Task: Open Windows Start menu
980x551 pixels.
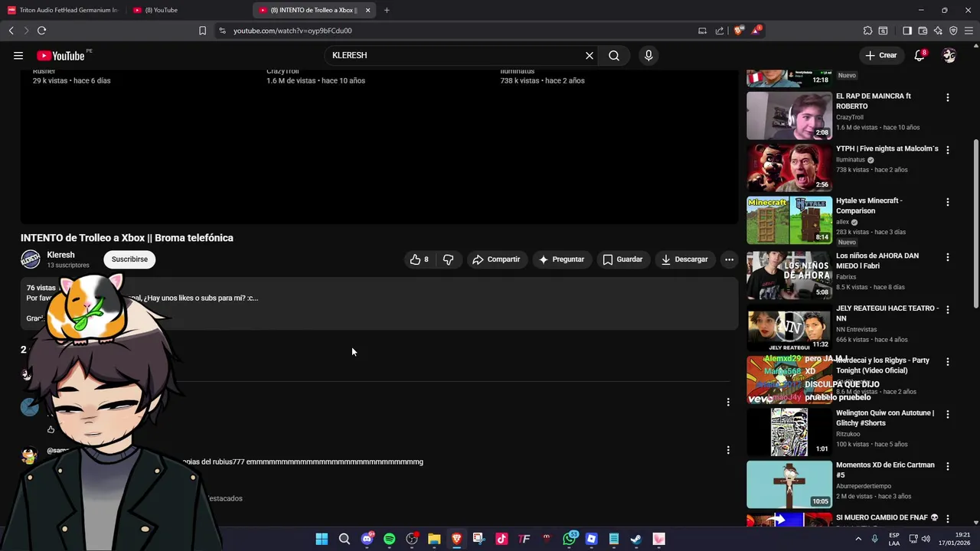Action: click(322, 539)
